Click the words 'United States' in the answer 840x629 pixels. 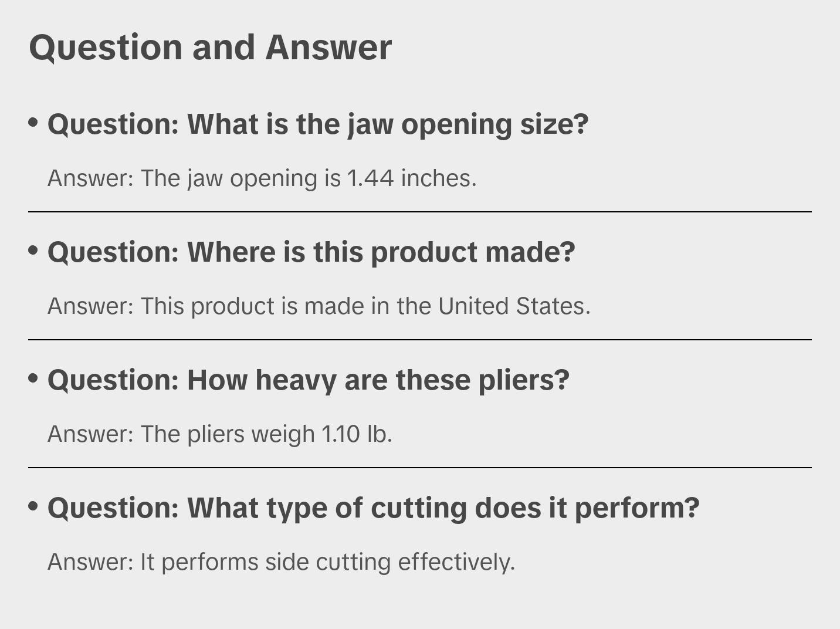514,306
